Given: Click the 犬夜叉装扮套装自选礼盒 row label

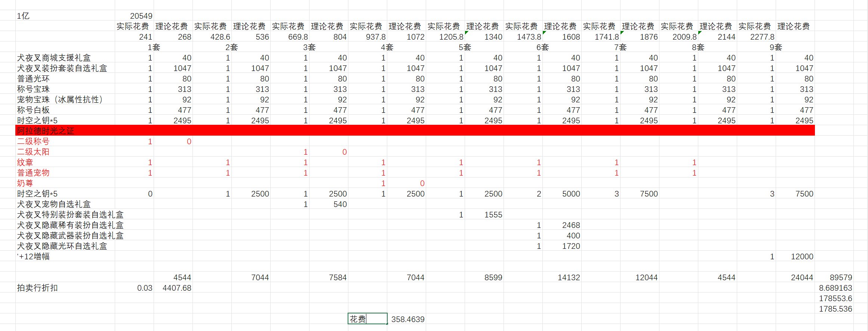Looking at the screenshot, I should [65, 68].
